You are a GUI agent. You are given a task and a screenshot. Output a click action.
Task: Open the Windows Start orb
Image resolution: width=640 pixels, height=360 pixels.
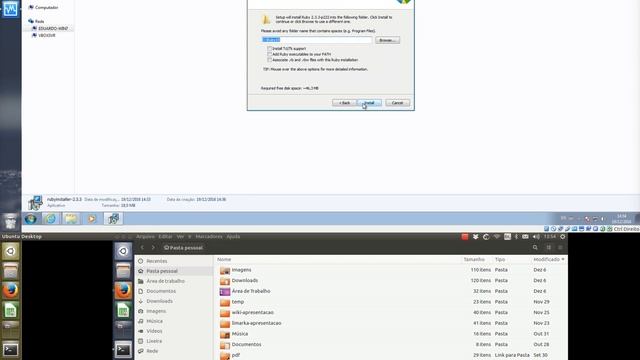coord(30,219)
